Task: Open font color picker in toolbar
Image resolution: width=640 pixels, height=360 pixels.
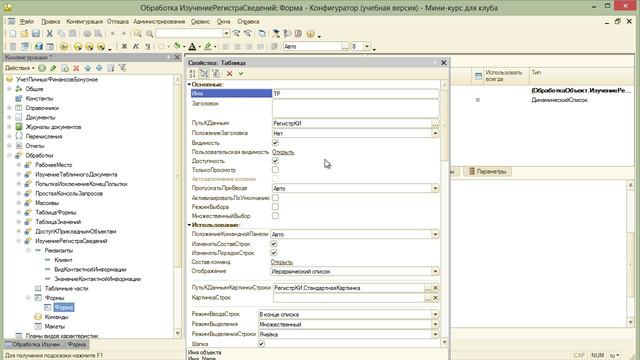Action: click(192, 47)
